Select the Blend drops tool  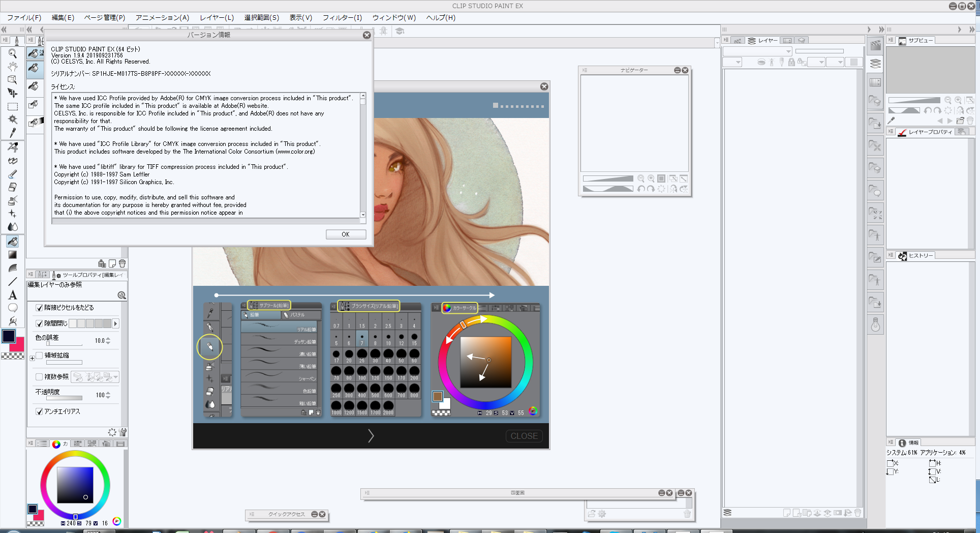pos(13,227)
